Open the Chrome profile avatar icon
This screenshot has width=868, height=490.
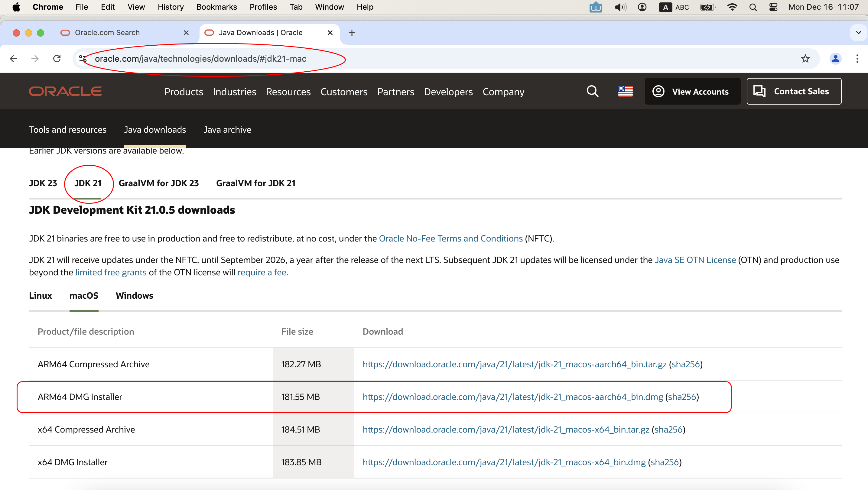coord(835,59)
